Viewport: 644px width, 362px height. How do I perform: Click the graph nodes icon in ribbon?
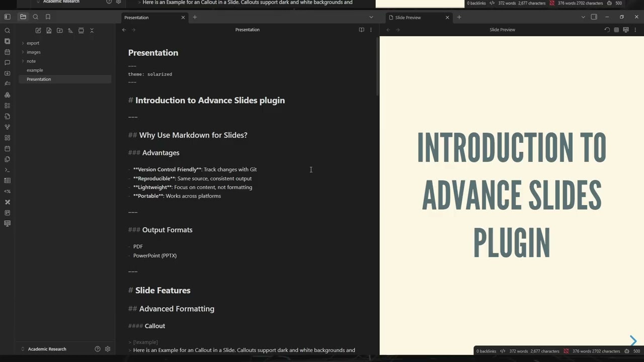[x=7, y=95]
